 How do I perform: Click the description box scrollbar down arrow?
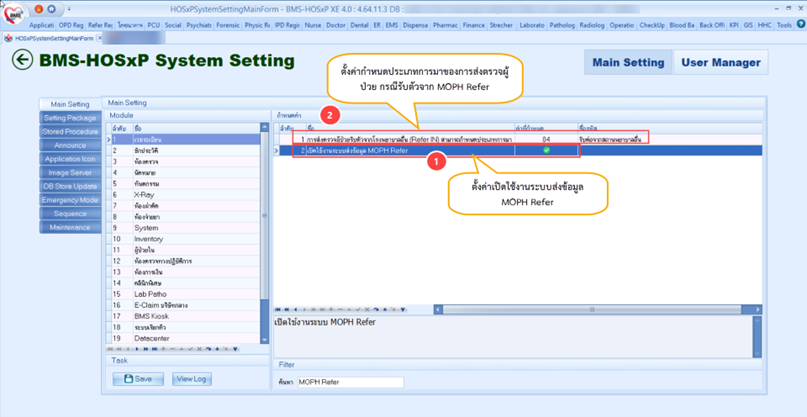coord(757,353)
